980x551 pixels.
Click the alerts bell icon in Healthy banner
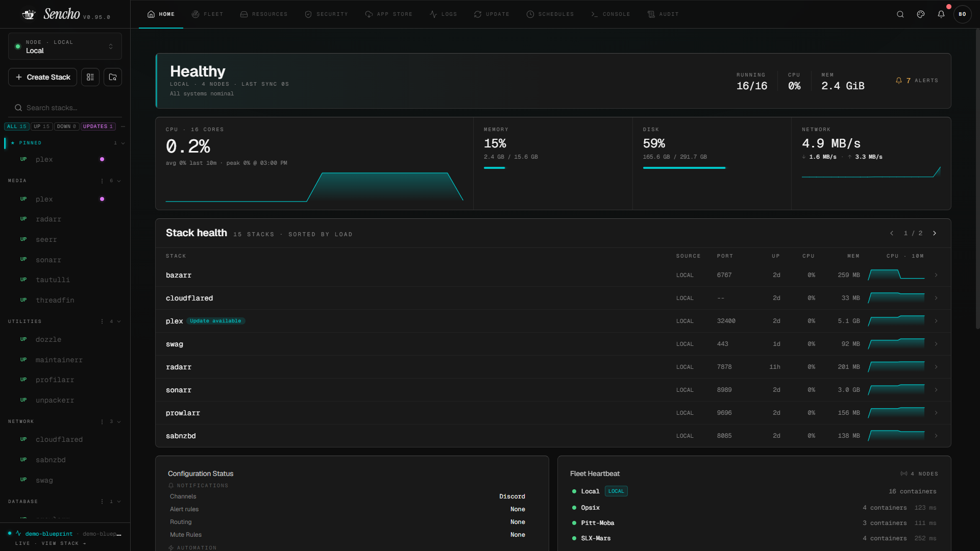pyautogui.click(x=899, y=81)
